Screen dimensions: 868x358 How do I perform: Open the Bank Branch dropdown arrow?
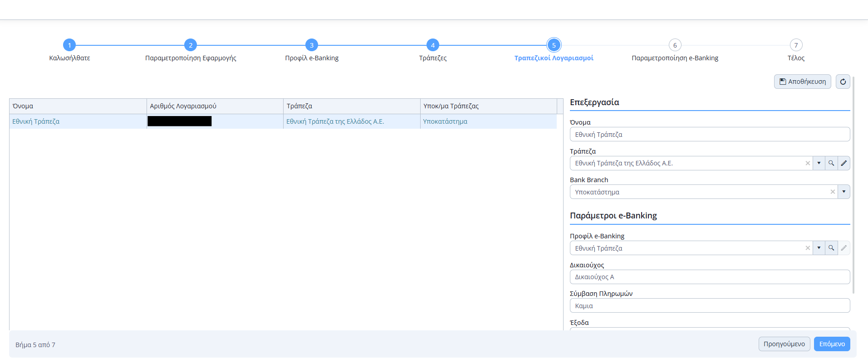(x=843, y=192)
